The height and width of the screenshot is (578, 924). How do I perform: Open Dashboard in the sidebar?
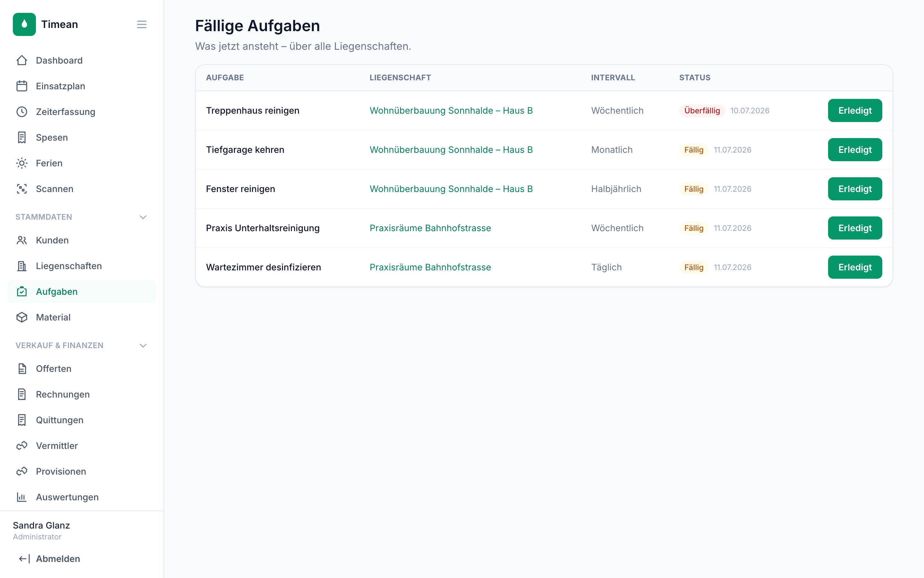(82, 60)
